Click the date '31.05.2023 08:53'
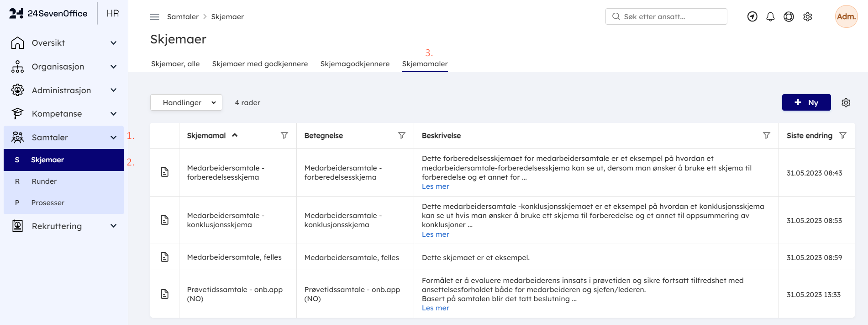868x325 pixels. coord(815,221)
